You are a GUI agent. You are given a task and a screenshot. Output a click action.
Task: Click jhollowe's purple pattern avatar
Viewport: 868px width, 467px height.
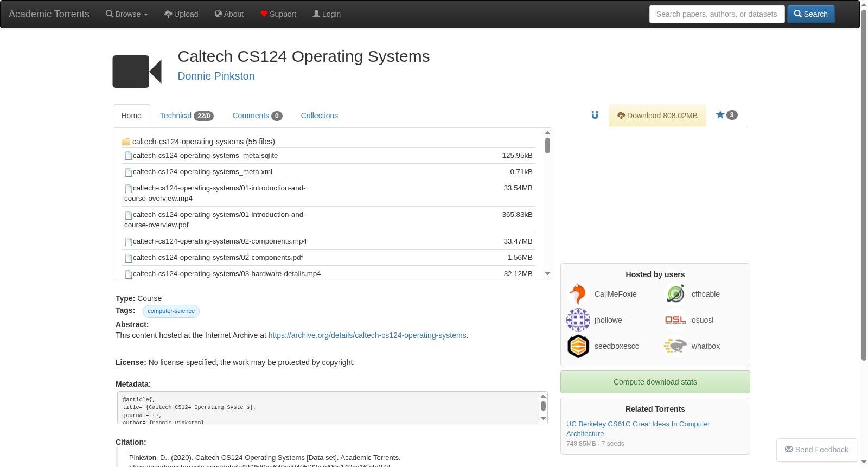(x=578, y=320)
